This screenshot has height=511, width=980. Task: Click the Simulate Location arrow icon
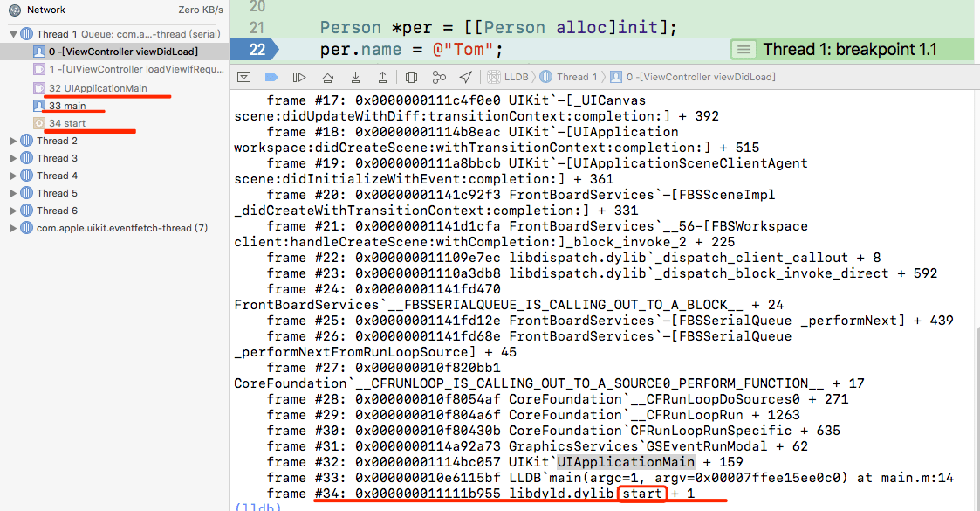tap(466, 77)
